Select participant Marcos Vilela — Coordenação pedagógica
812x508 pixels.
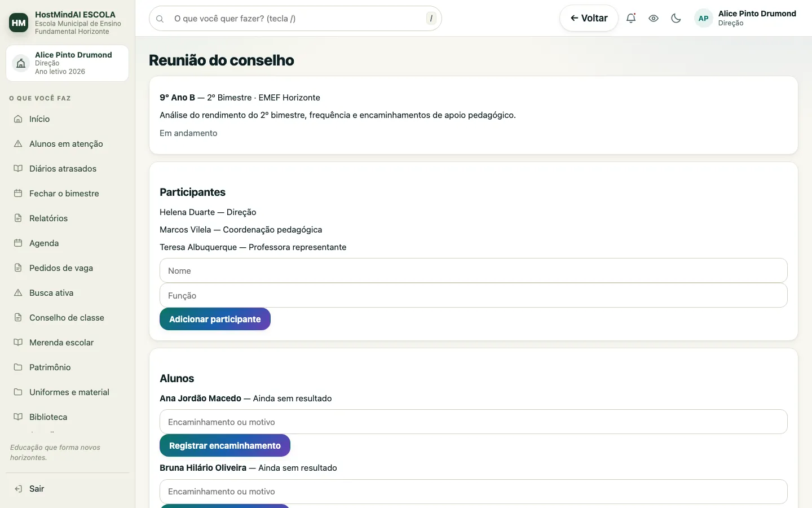(241, 230)
